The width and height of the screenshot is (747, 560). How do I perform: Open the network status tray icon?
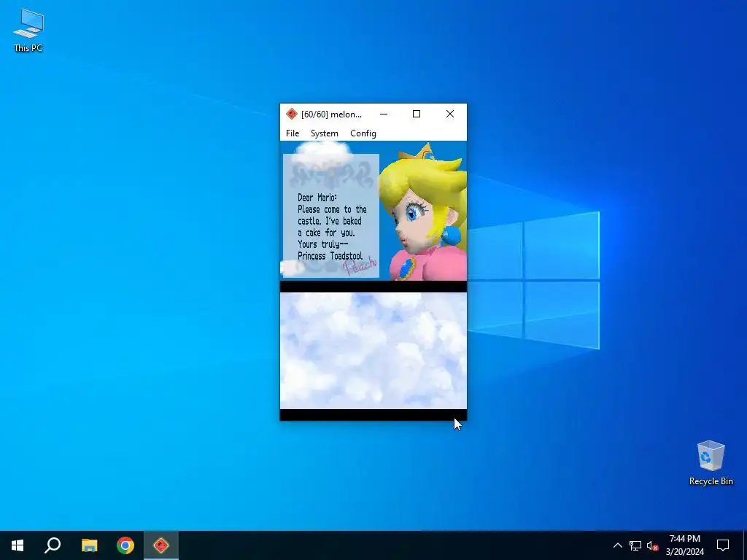click(635, 545)
